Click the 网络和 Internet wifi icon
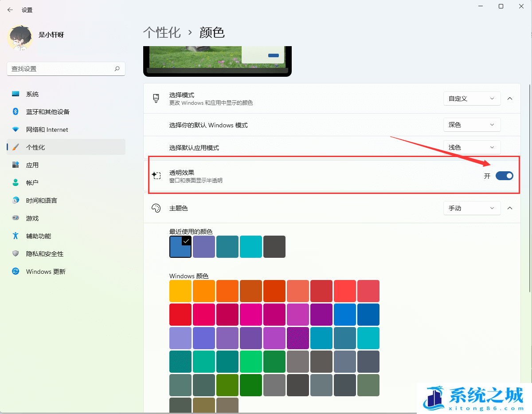 coord(16,130)
